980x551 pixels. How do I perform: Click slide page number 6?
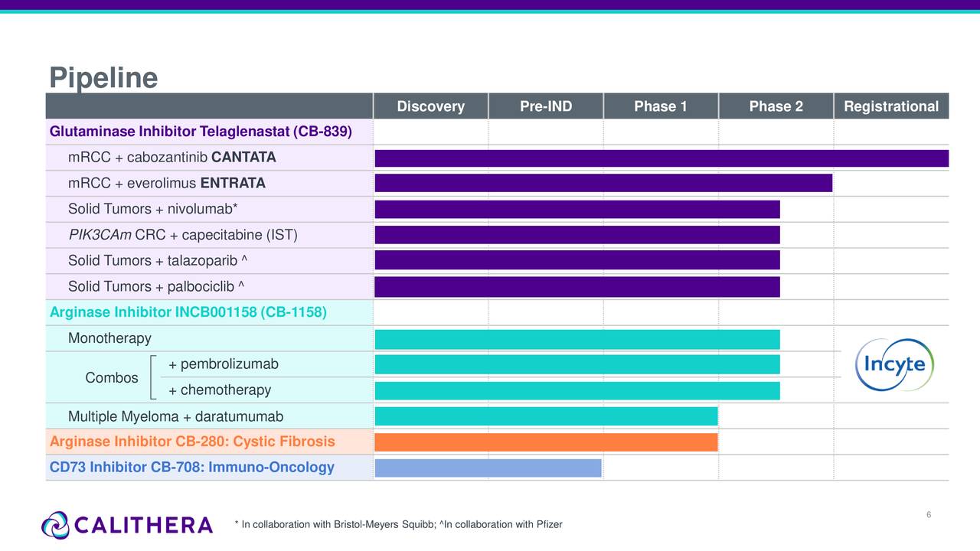point(929,514)
